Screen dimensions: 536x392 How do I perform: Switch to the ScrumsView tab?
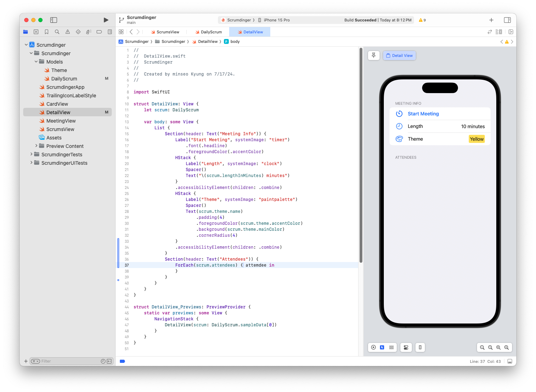pos(165,32)
